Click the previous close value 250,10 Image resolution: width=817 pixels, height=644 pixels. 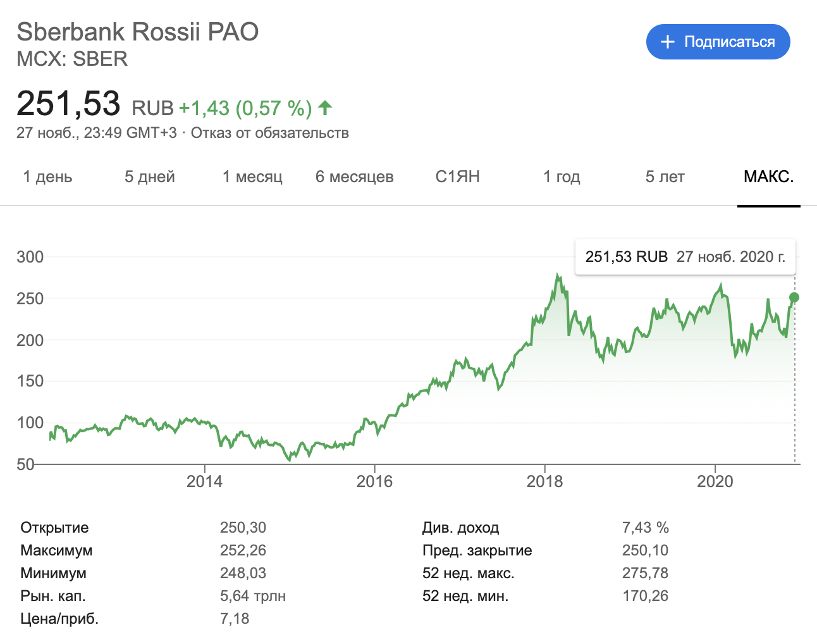click(x=645, y=550)
